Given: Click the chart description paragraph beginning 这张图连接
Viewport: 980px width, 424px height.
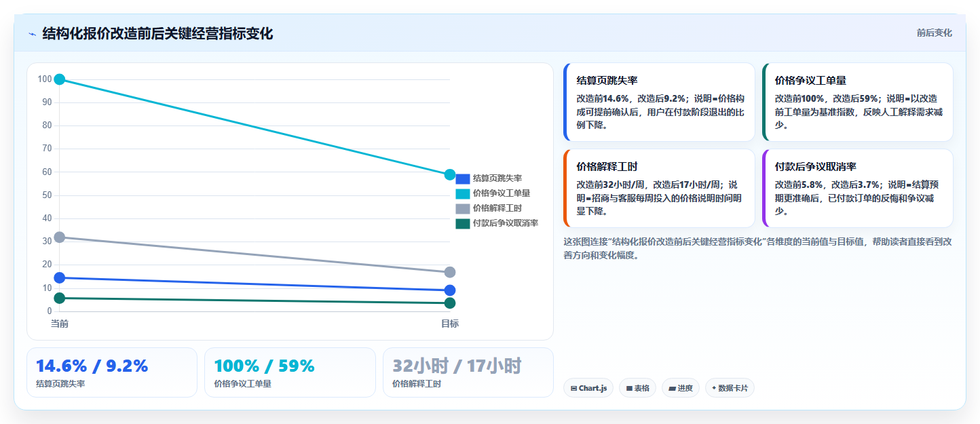Looking at the screenshot, I should tap(757, 248).
